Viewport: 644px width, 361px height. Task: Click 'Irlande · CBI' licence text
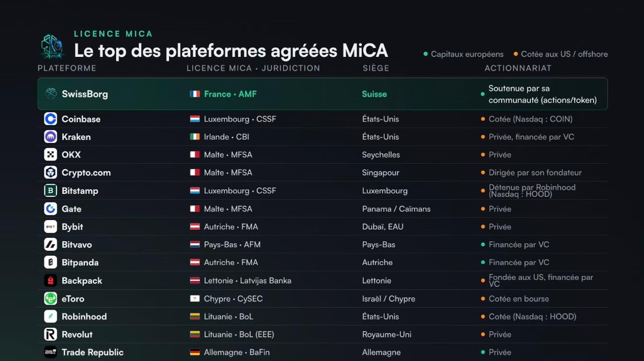click(226, 136)
